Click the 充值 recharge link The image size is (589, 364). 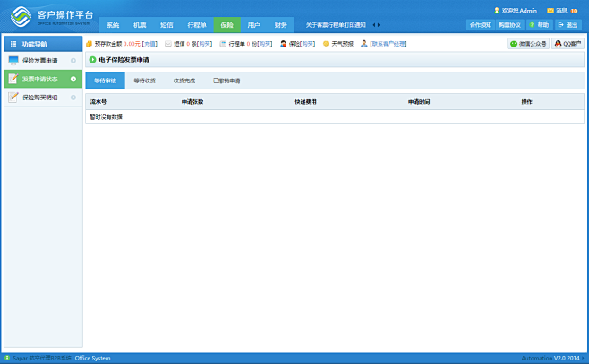tap(149, 43)
